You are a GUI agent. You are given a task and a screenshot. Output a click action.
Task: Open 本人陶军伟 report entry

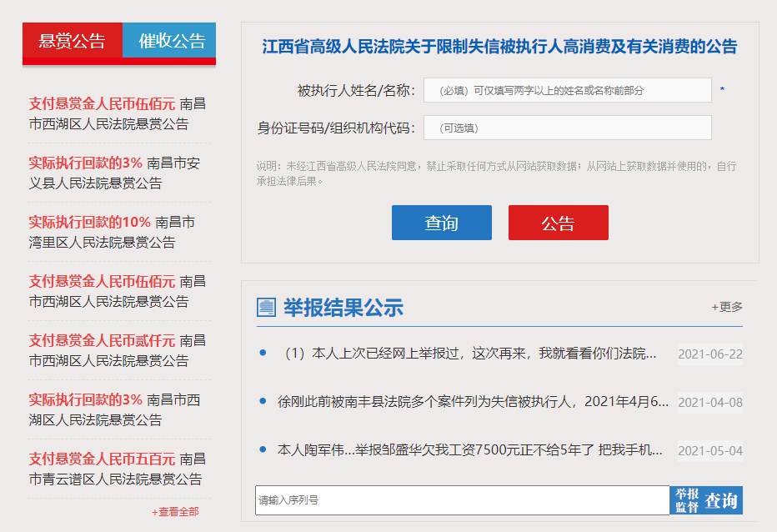tap(469, 449)
